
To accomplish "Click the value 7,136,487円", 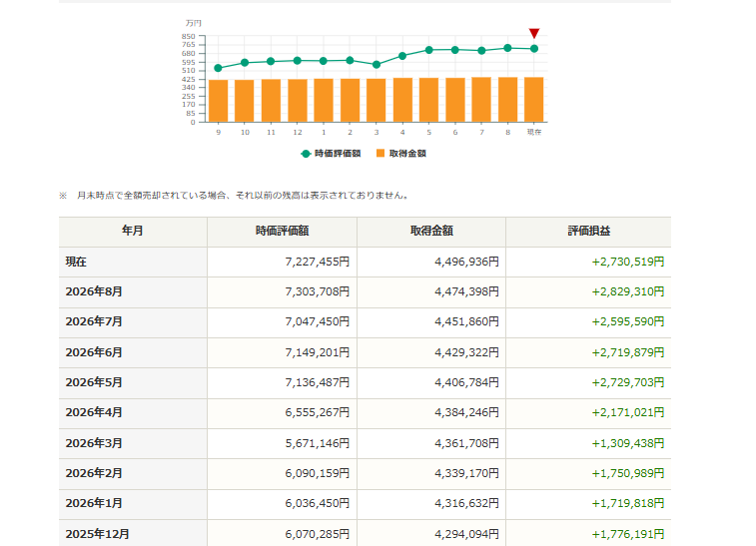I will [x=318, y=382].
